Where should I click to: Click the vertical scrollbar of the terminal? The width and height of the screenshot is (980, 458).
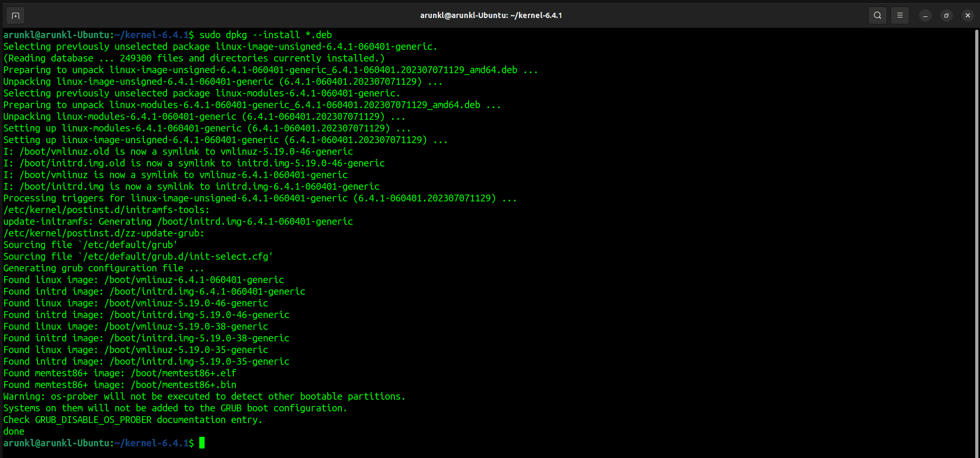point(976,243)
